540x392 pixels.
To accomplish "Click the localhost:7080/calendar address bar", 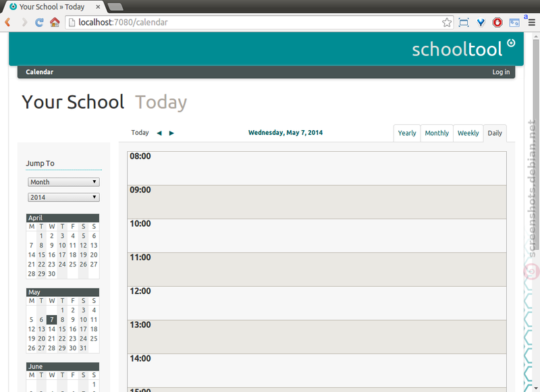I will [259, 22].
